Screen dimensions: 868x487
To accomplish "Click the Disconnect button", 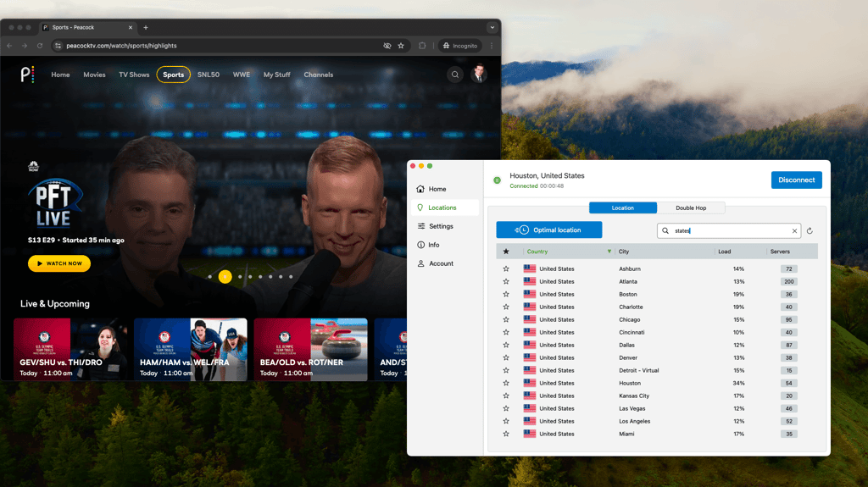I will (797, 180).
